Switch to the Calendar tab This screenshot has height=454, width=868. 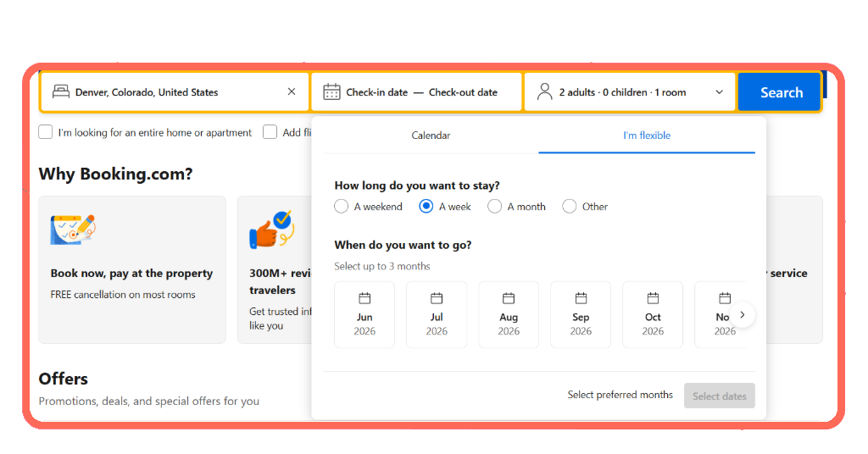(431, 136)
